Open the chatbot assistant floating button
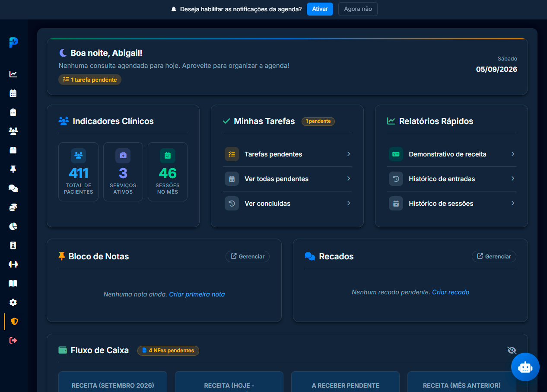The width and height of the screenshot is (547, 392). pyautogui.click(x=525, y=367)
